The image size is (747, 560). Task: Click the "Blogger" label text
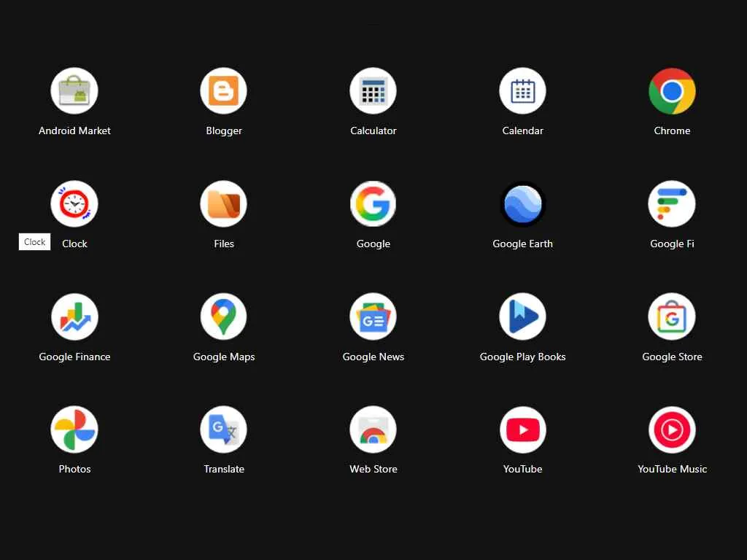click(223, 131)
